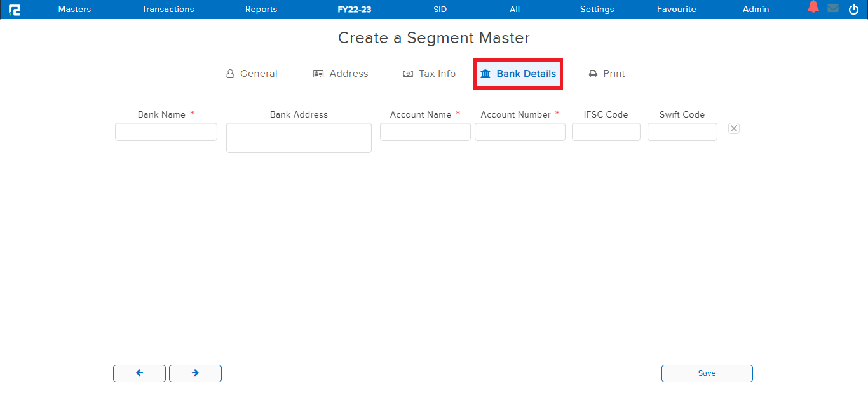Click the power logout icon
Viewport: 868px width, 397px height.
[x=853, y=9]
